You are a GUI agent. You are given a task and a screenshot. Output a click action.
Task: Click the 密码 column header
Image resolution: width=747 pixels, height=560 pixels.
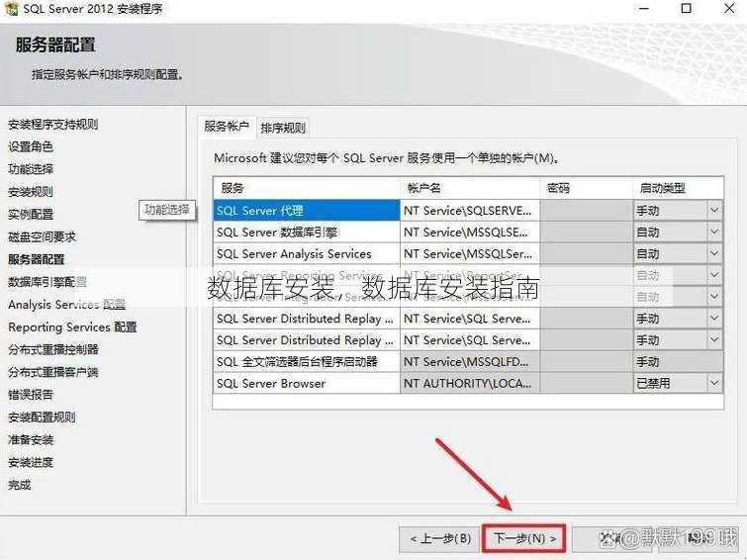[x=587, y=188]
